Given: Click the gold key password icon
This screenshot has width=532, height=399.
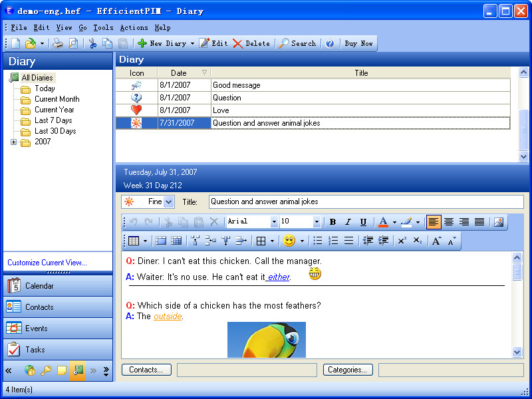Looking at the screenshot, I should coord(46,370).
